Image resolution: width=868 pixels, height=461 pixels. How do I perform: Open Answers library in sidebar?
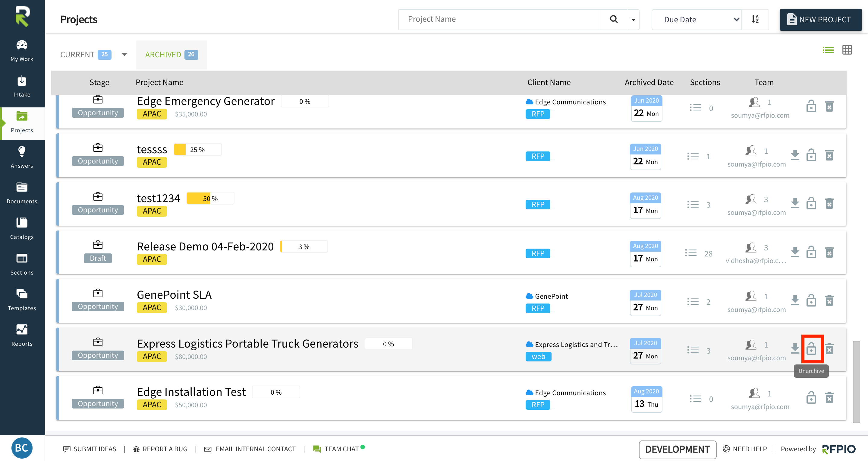[22, 158]
